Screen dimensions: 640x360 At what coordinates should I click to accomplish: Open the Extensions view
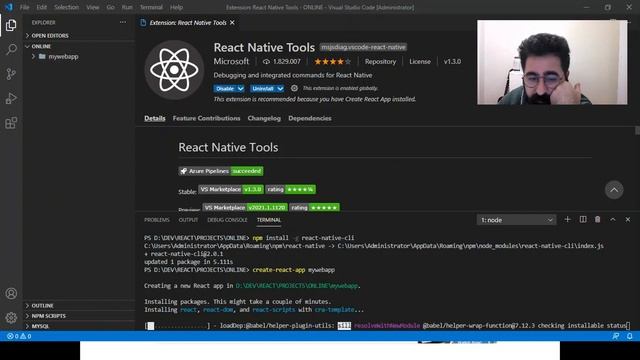coord(11,123)
